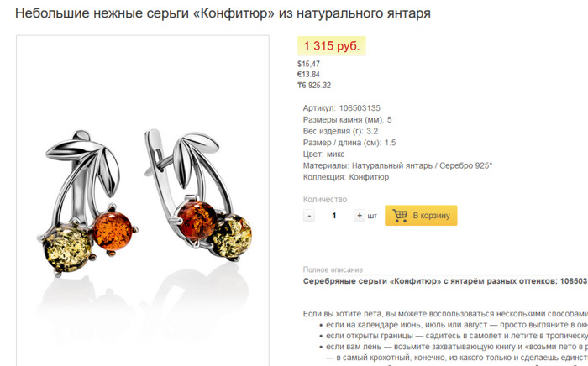Select the product title heading
This screenshot has height=366, width=588.
pyautogui.click(x=223, y=13)
